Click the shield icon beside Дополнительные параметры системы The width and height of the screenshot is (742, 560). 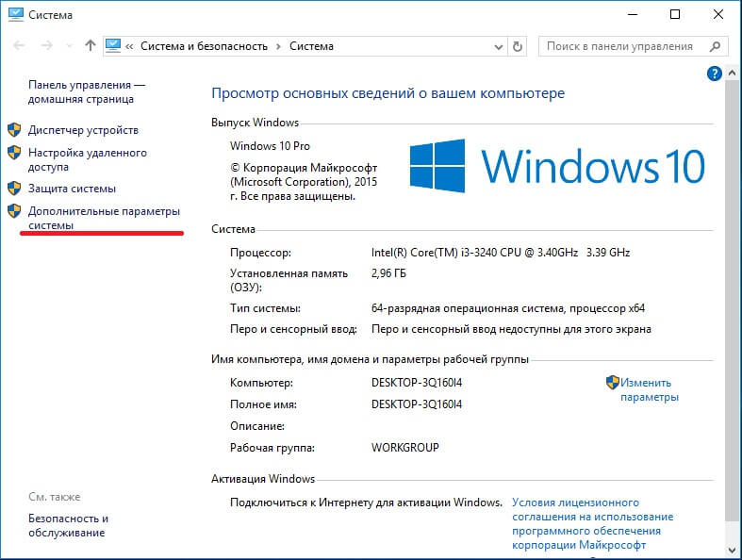(14, 211)
